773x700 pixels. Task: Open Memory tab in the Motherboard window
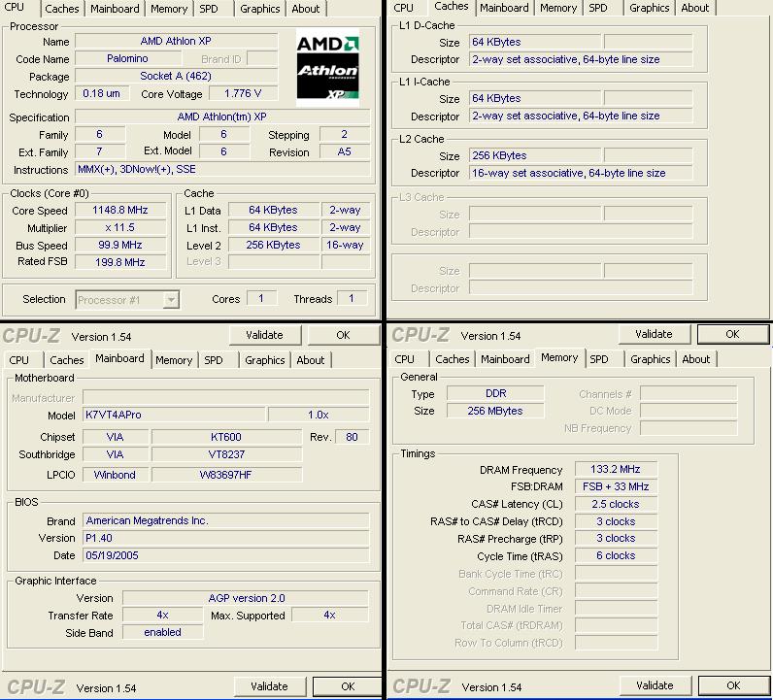(174, 360)
